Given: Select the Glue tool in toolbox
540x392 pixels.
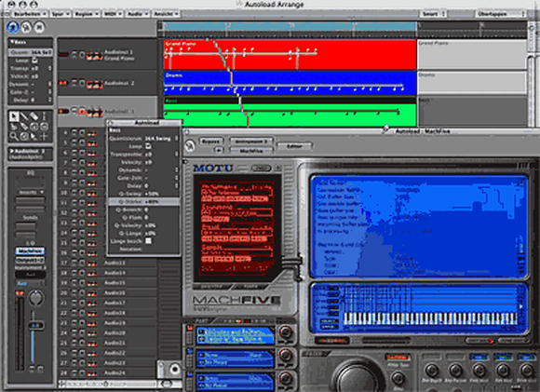Looking at the screenshot, I should pyautogui.click(x=24, y=127).
